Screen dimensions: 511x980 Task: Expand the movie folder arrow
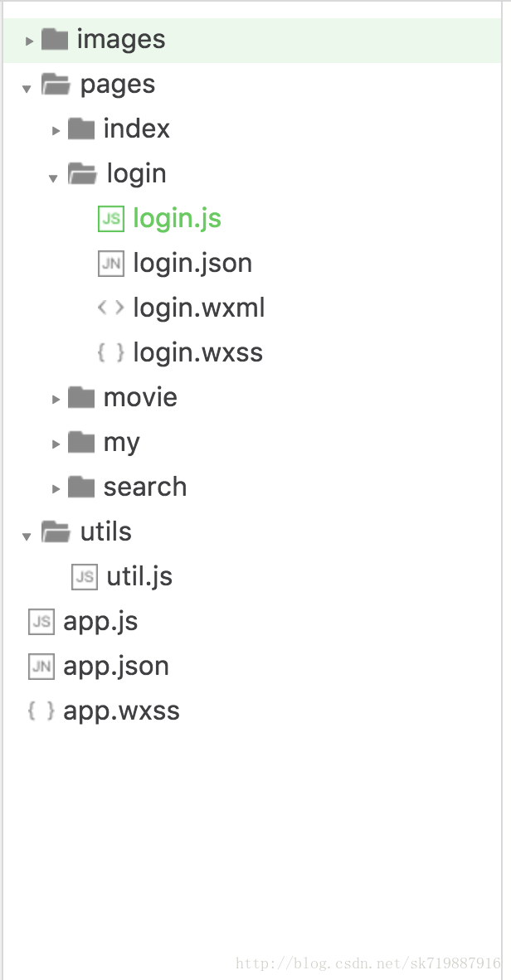[56, 399]
